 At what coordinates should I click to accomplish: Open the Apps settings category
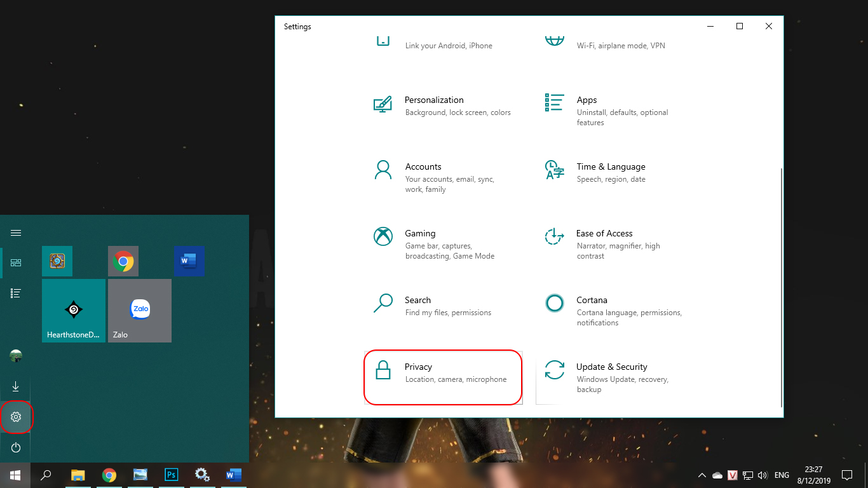pos(614,111)
